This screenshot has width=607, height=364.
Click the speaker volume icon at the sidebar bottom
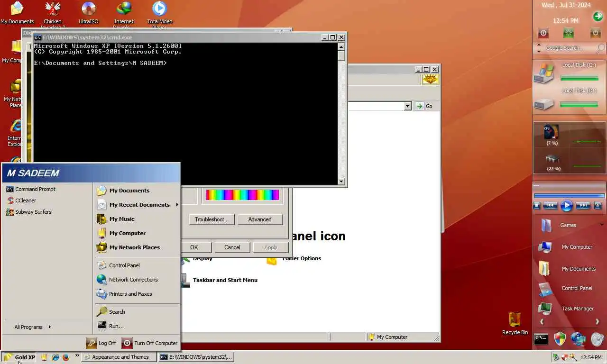pos(598,339)
